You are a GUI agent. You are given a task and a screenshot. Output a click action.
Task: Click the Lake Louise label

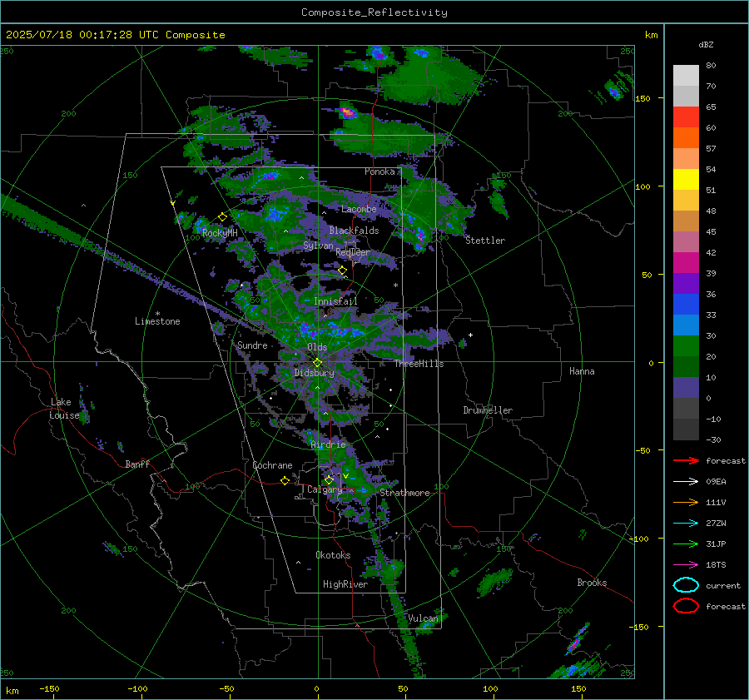click(64, 409)
